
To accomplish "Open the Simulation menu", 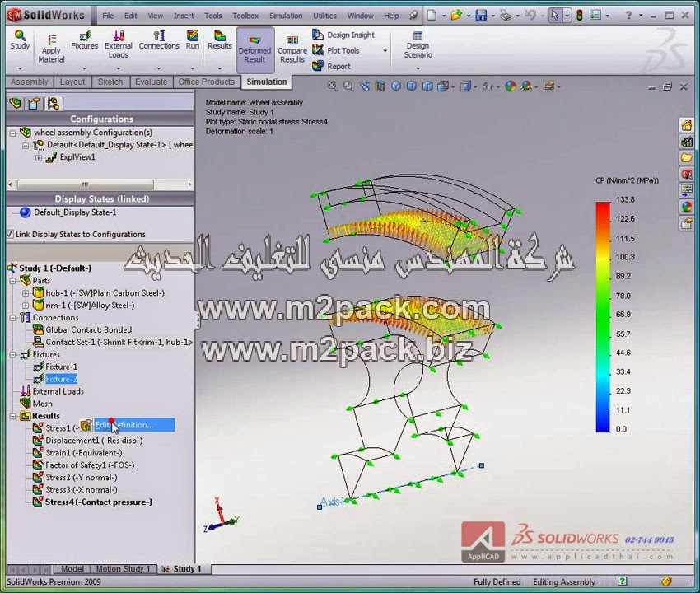I will coord(286,16).
